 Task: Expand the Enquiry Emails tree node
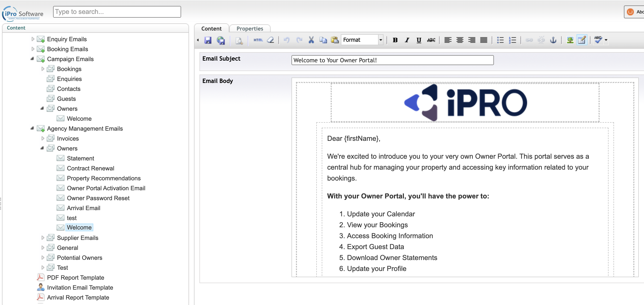click(33, 39)
